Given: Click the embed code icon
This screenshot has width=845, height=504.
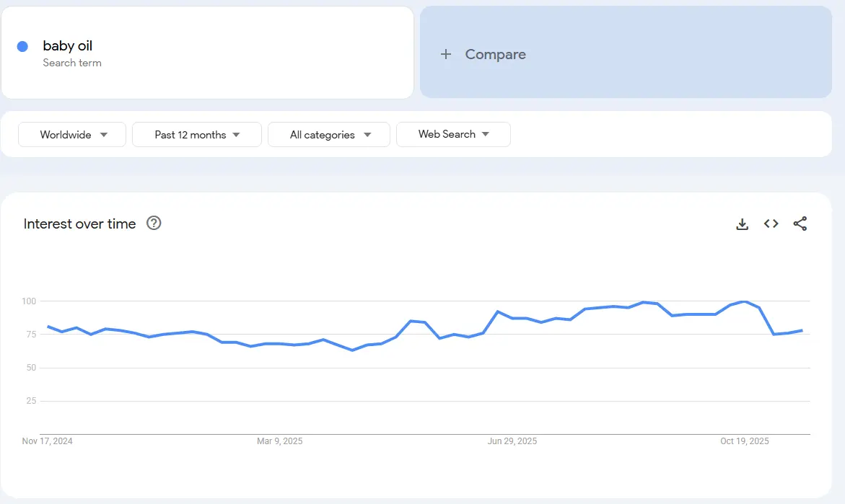Looking at the screenshot, I should pyautogui.click(x=771, y=224).
